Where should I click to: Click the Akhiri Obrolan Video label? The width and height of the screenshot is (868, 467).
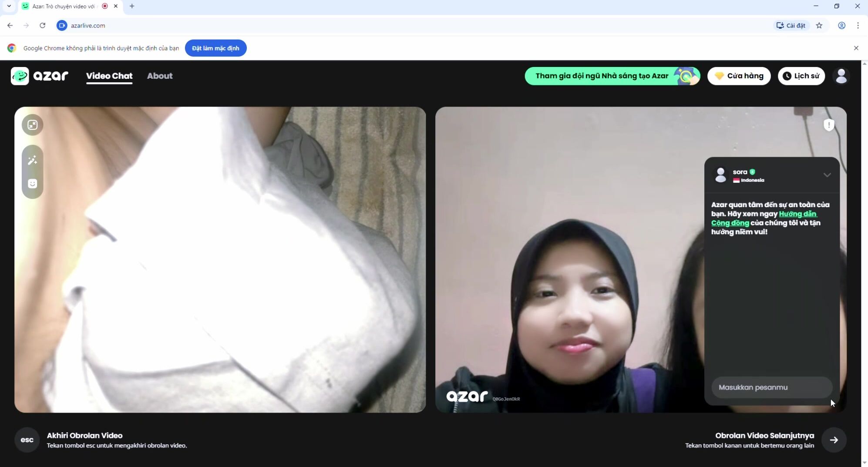pos(84,435)
